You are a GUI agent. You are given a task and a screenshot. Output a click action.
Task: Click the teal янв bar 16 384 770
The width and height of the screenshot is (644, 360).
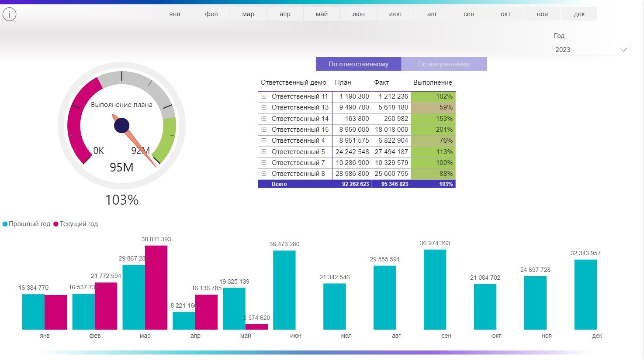(33, 312)
